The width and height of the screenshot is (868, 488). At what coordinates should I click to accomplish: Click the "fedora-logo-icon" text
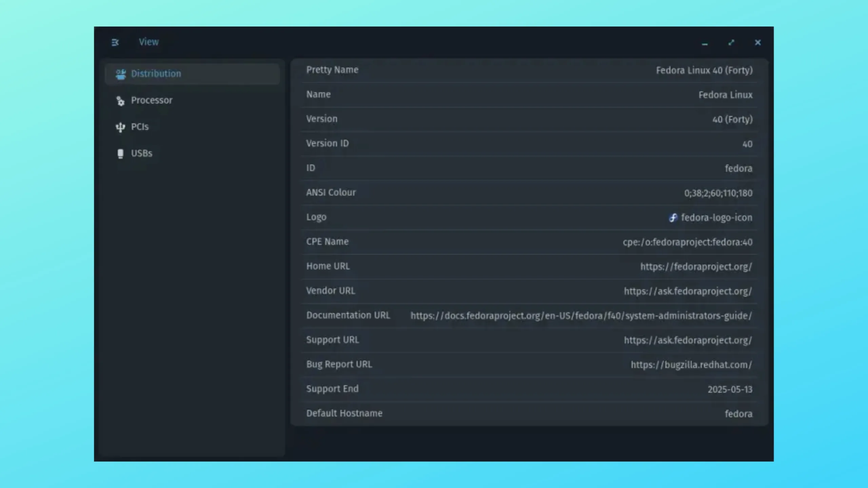point(716,218)
